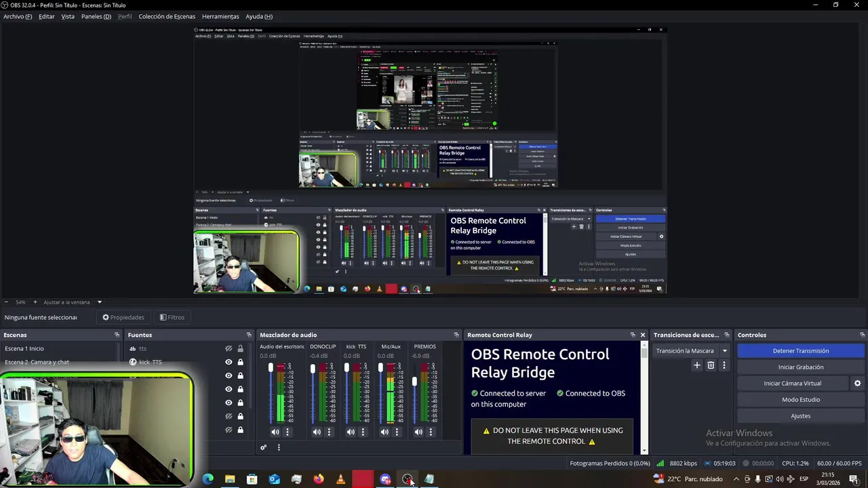Open the Archivo menu
Viewport: 868px width, 488px height.
click(x=18, y=16)
